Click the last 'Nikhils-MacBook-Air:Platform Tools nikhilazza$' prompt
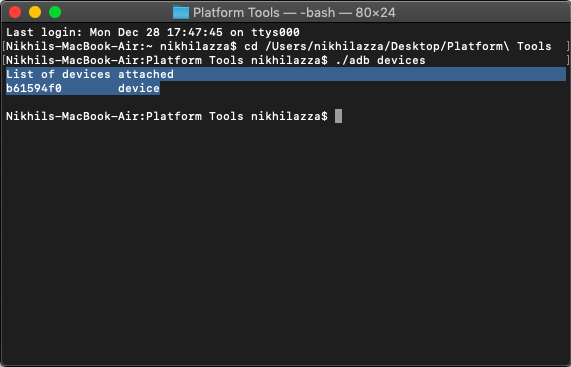Screen dimensions: 571x367 (x=167, y=116)
